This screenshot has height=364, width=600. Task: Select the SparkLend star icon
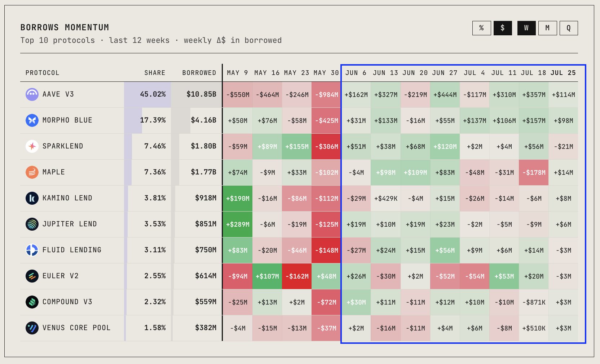pyautogui.click(x=32, y=146)
